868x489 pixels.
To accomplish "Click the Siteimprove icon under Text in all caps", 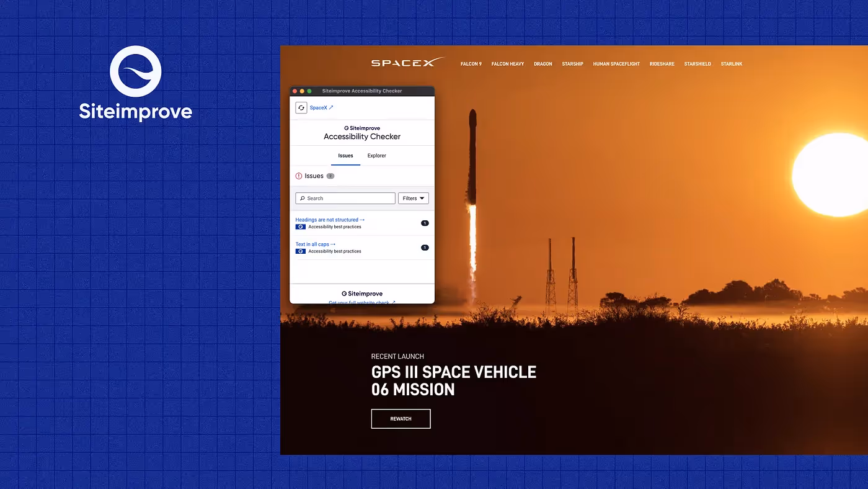I will coord(301,251).
